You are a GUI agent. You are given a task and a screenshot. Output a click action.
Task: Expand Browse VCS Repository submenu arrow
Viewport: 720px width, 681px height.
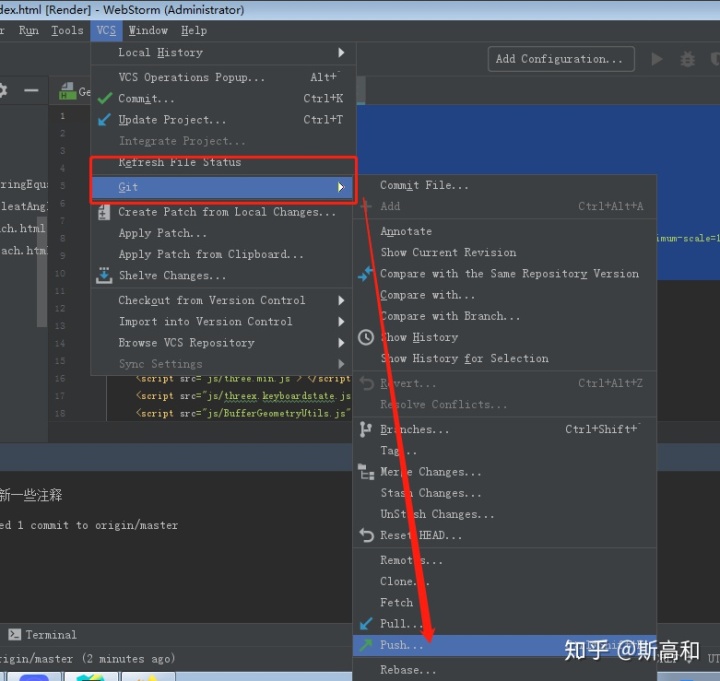click(x=341, y=343)
